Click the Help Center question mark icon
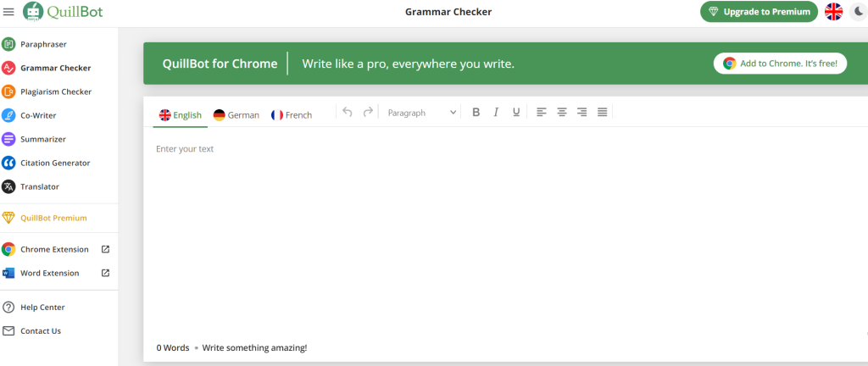This screenshot has height=366, width=868. (x=8, y=308)
